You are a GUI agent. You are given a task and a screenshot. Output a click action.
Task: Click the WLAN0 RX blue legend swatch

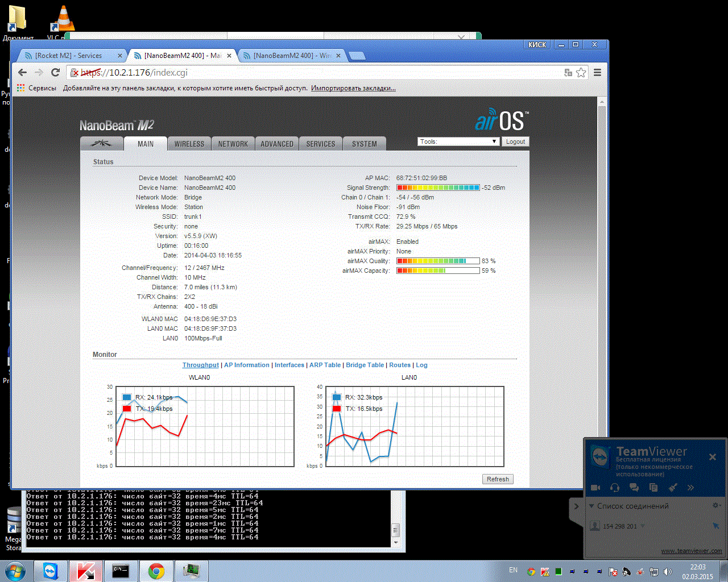pyautogui.click(x=127, y=397)
